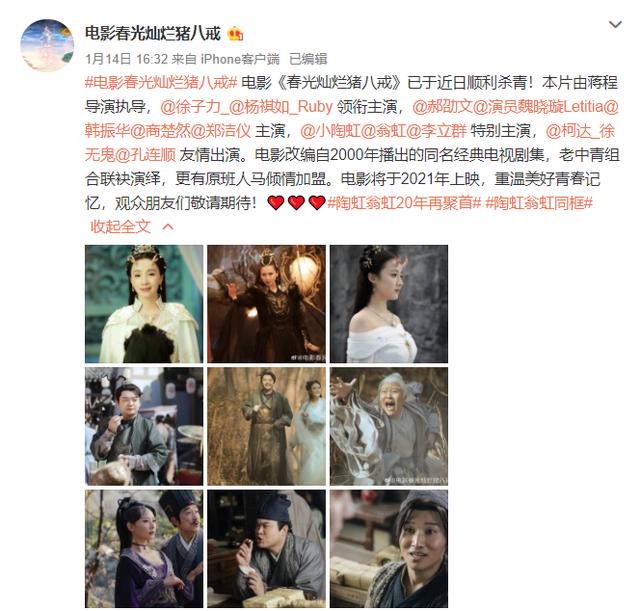Open hashtag #陶虹翁虹20年再聚首#
Screen dimensions: 640x611
pos(404,203)
